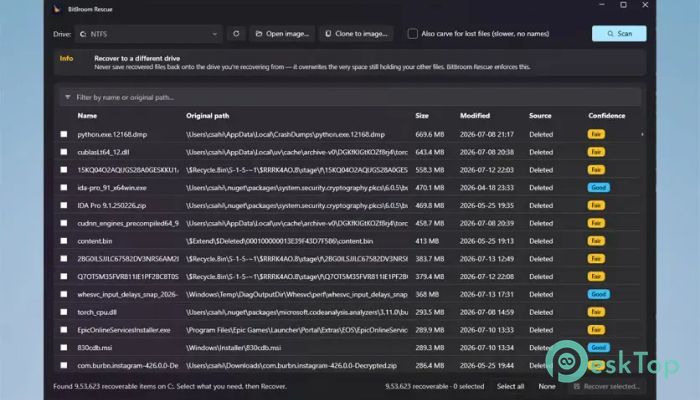700x400 pixels.
Task: Click the modified date 2026-04-18 23:33
Action: [x=487, y=188]
